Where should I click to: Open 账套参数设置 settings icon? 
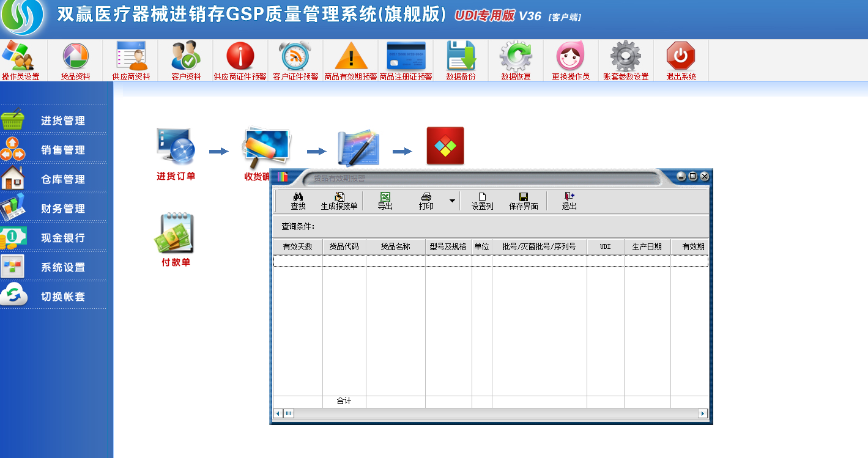click(x=625, y=60)
